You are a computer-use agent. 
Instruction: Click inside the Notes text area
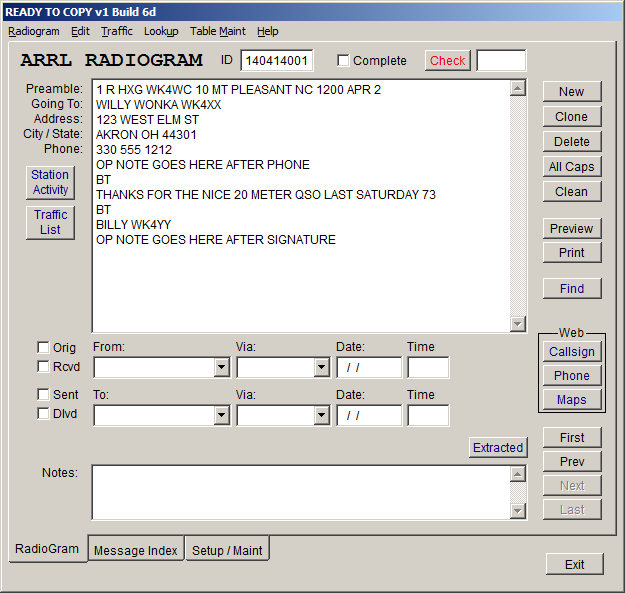[301, 492]
